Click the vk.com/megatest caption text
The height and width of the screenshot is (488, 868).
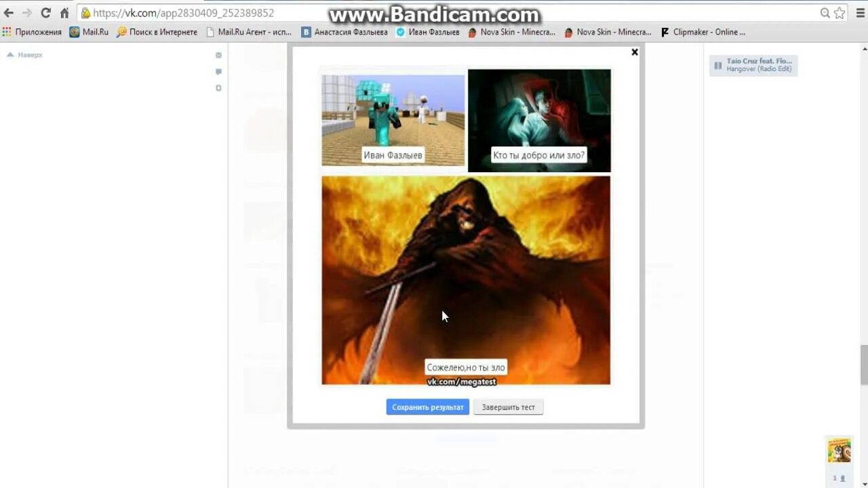coord(462,382)
